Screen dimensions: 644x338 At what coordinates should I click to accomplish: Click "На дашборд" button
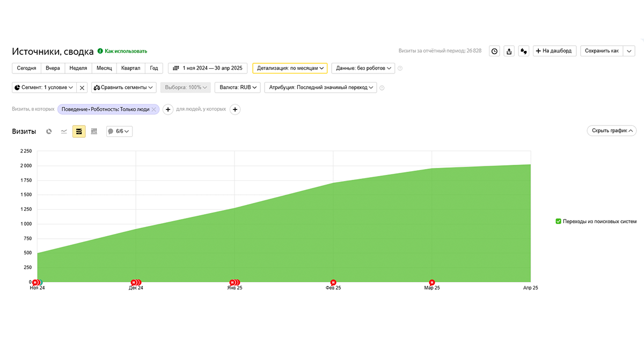click(x=554, y=51)
